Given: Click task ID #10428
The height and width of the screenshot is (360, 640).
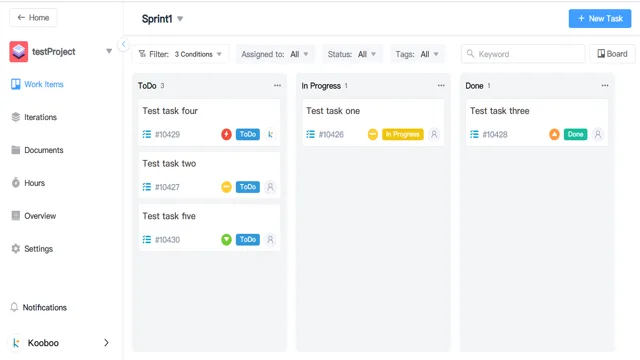Looking at the screenshot, I should coord(495,134).
